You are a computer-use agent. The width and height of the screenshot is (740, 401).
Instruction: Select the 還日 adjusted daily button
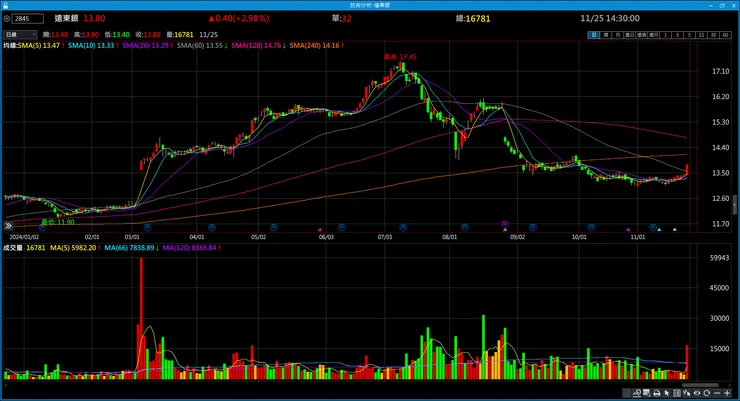629,35
